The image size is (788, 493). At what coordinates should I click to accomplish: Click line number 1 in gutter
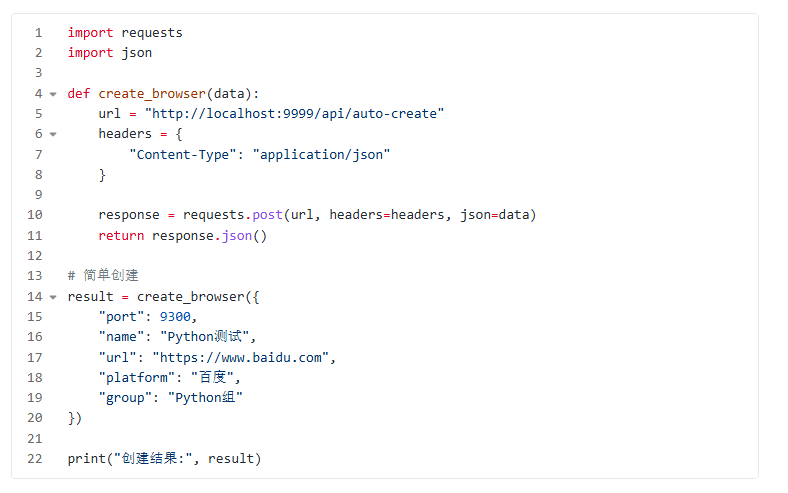38,33
